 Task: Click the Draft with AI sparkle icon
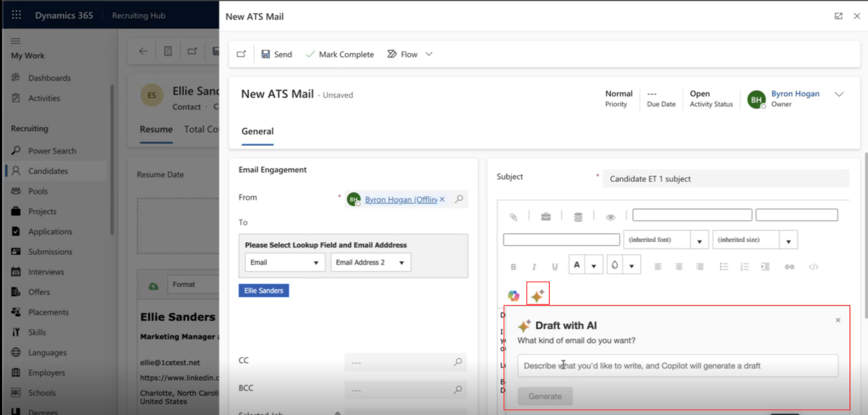coord(538,296)
